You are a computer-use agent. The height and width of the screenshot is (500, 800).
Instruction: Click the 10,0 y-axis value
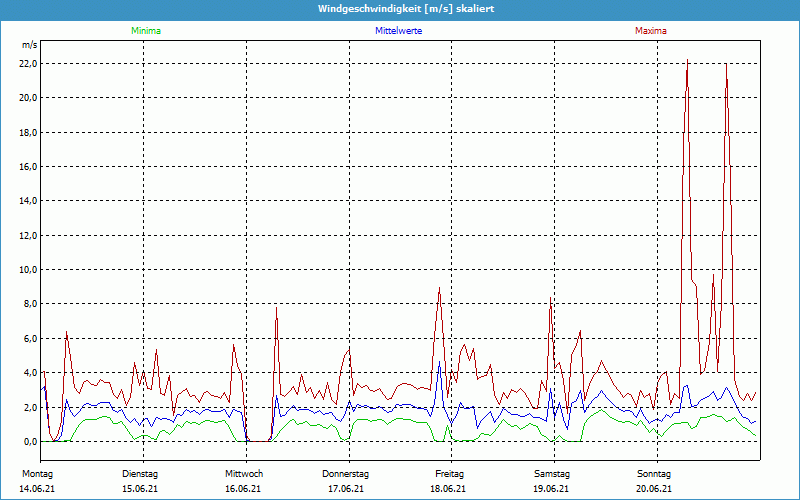[29, 270]
